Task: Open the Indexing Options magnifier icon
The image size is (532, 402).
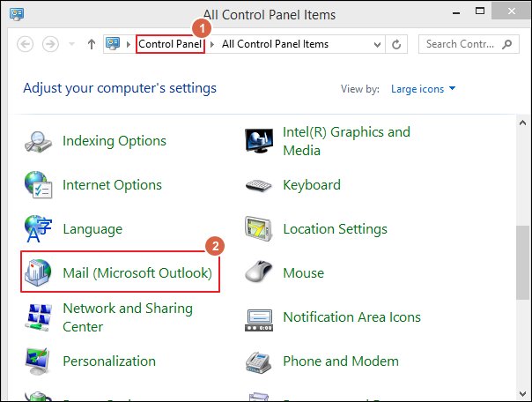Action: coord(38,142)
